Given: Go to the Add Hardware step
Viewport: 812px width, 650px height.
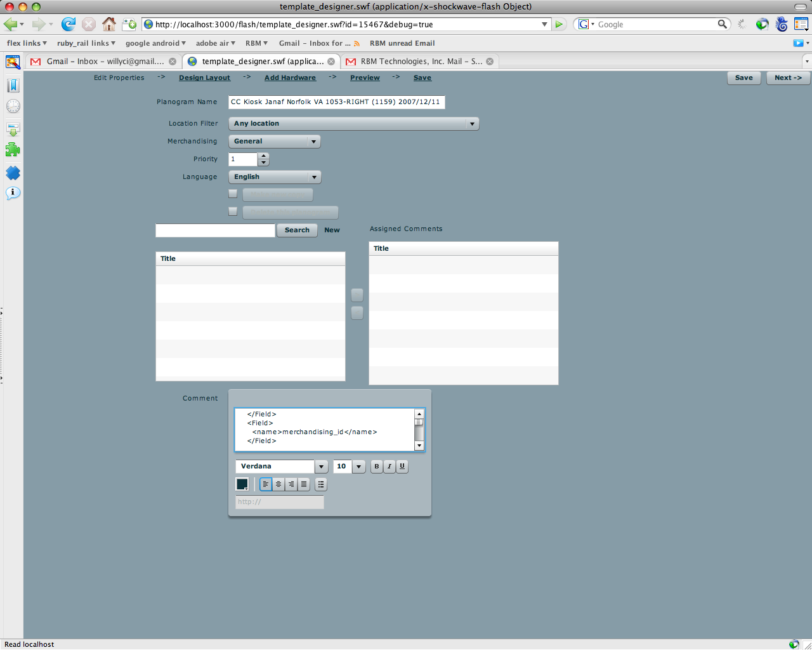Looking at the screenshot, I should 290,77.
